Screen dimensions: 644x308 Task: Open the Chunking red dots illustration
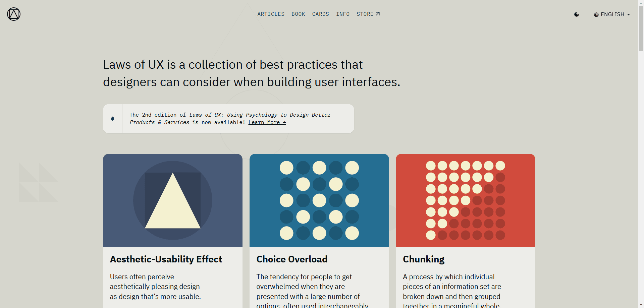point(466,200)
